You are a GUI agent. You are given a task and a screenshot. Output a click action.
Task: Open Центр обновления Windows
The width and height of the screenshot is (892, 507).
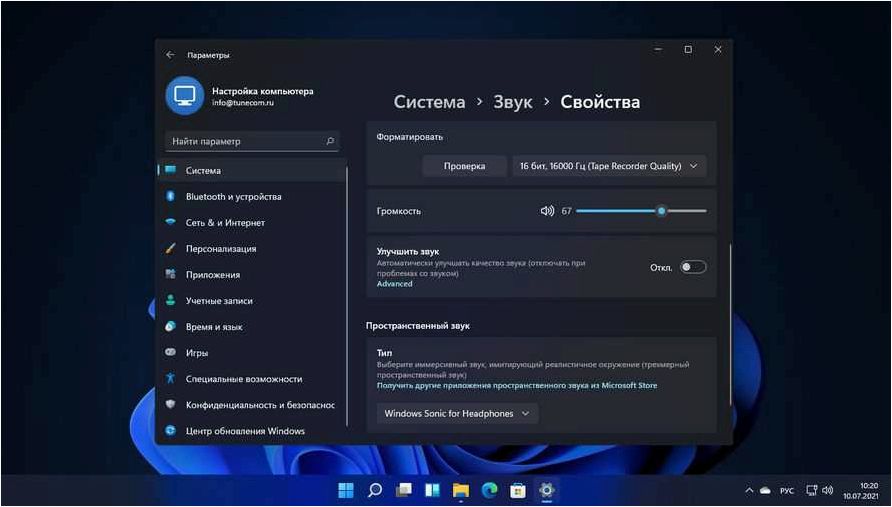tap(251, 431)
